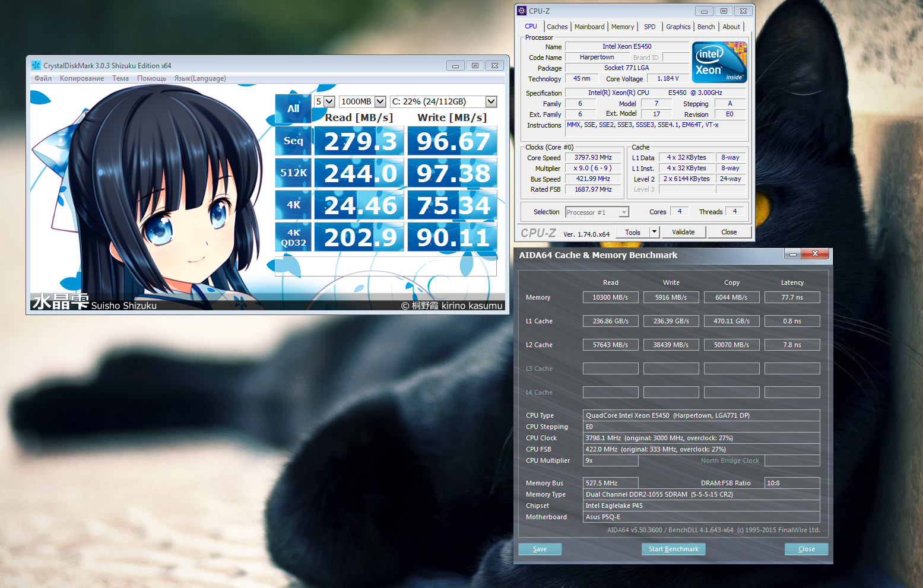Click the CrystalDiskMark comment text field
923x588 pixels.
point(386,266)
